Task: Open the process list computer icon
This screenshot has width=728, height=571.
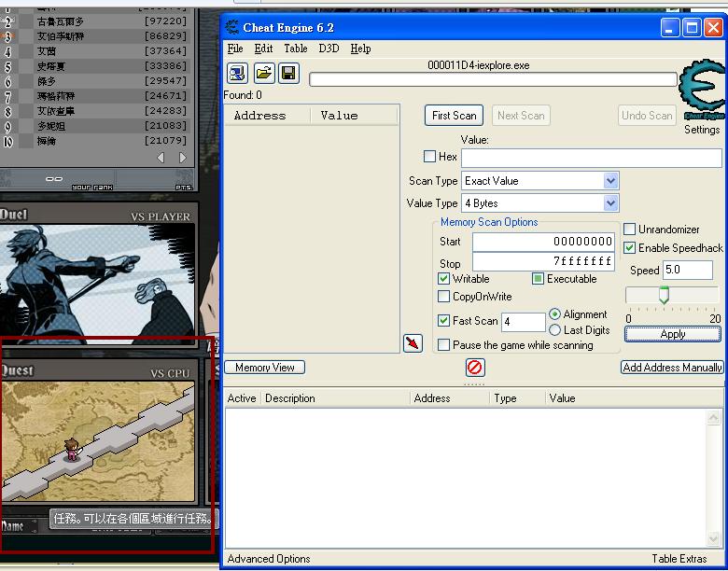Action: coord(237,74)
